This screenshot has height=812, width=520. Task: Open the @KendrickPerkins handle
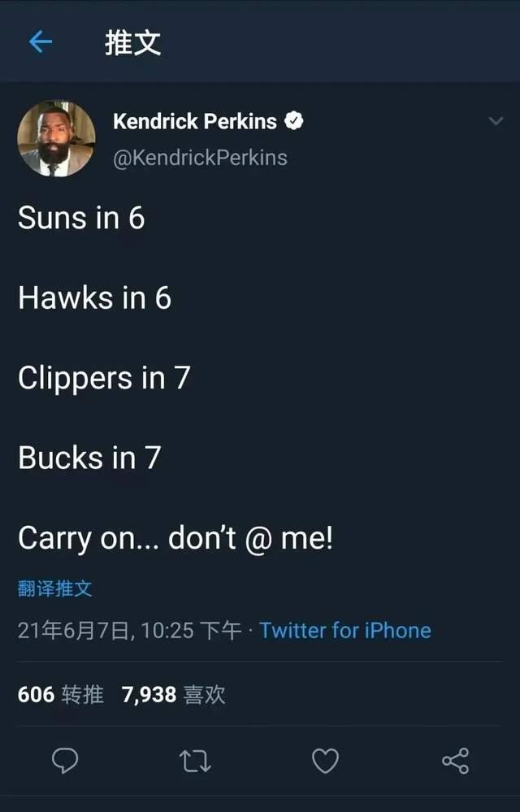pyautogui.click(x=200, y=157)
